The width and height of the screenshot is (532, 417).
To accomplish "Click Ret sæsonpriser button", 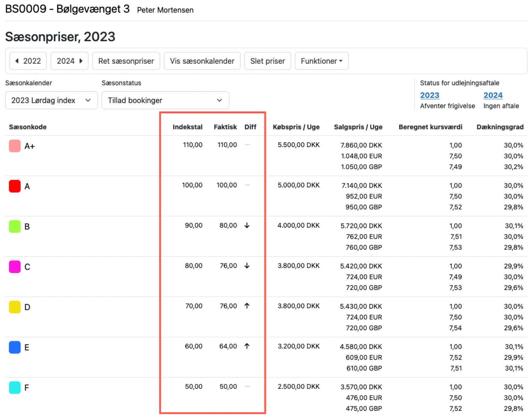I will click(x=126, y=61).
